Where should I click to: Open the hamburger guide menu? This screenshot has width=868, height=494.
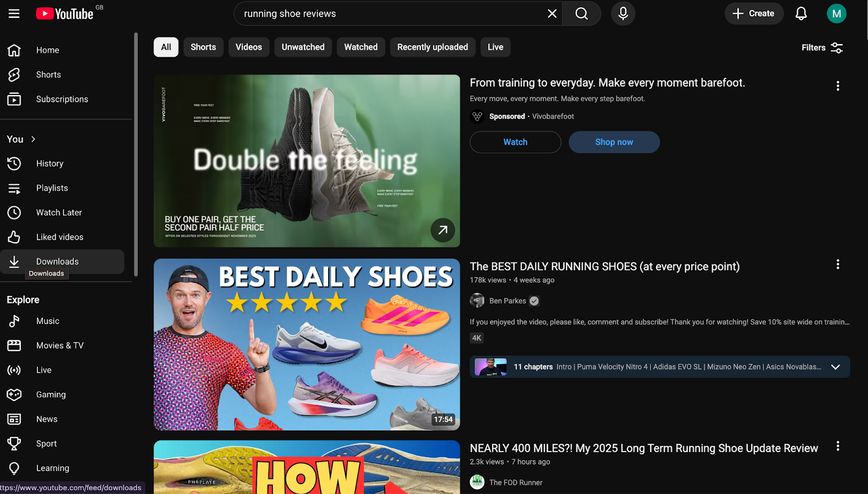click(x=14, y=14)
